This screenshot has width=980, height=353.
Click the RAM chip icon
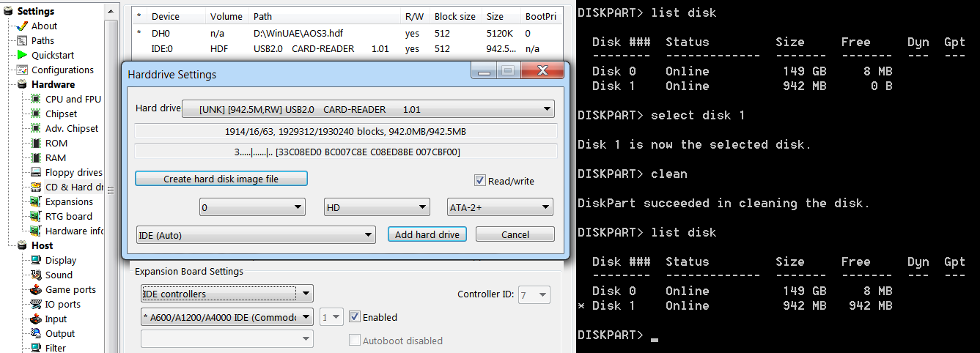[35, 157]
